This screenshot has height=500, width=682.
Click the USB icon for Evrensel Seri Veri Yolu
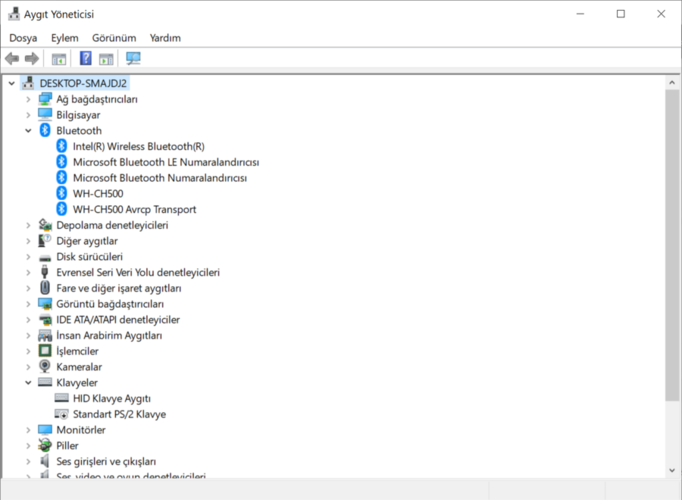(44, 272)
